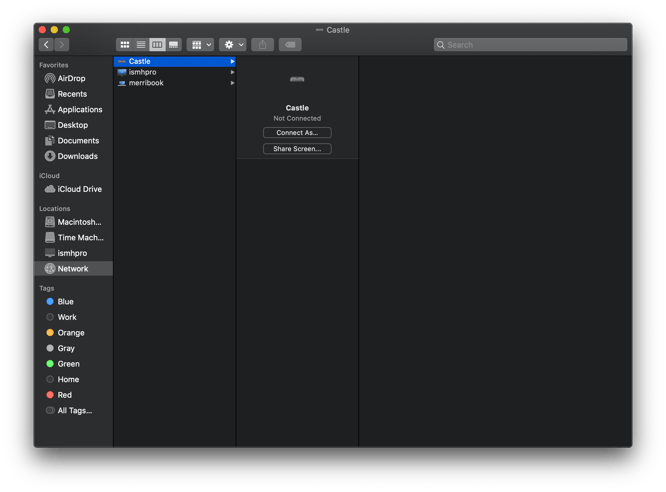
Task: Open the group-by arrangement dropdown
Action: pyautogui.click(x=200, y=45)
